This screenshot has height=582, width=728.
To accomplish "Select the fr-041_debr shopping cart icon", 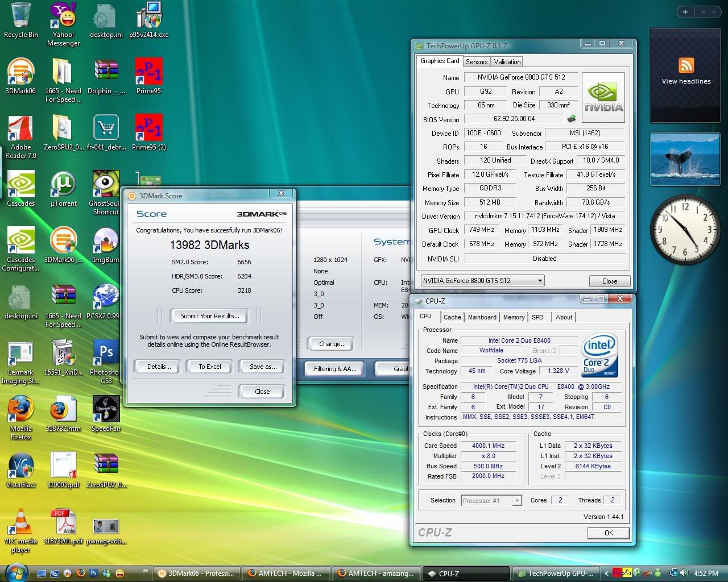I will pyautogui.click(x=106, y=132).
